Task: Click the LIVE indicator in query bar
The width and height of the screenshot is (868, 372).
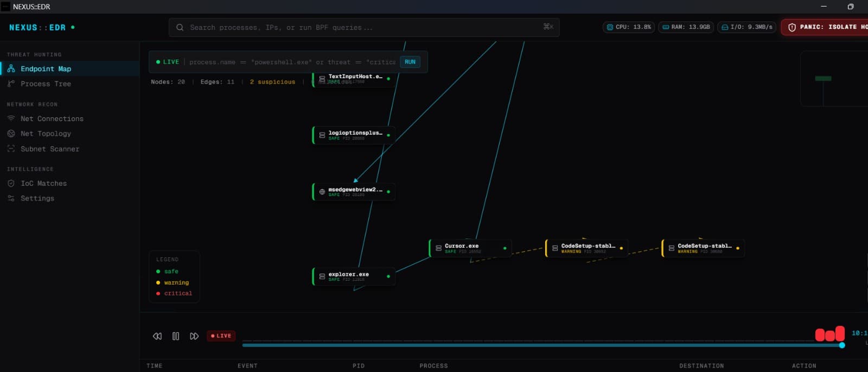Action: point(168,62)
